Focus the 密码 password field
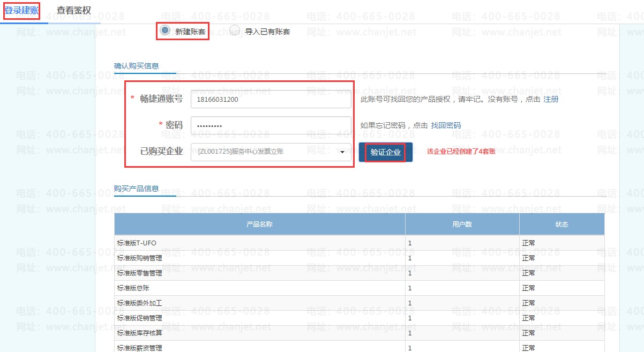Screen dimensions: 644x352 (271, 125)
